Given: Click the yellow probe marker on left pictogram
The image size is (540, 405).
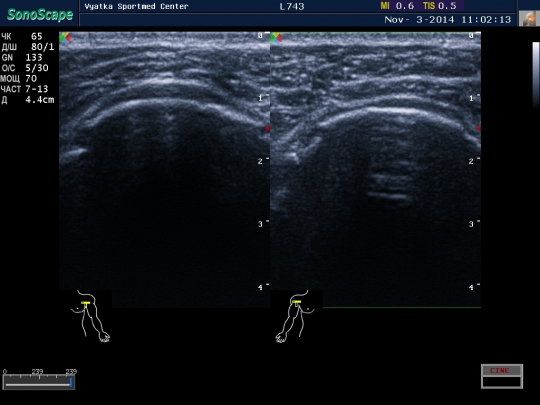Looking at the screenshot, I should click(85, 304).
